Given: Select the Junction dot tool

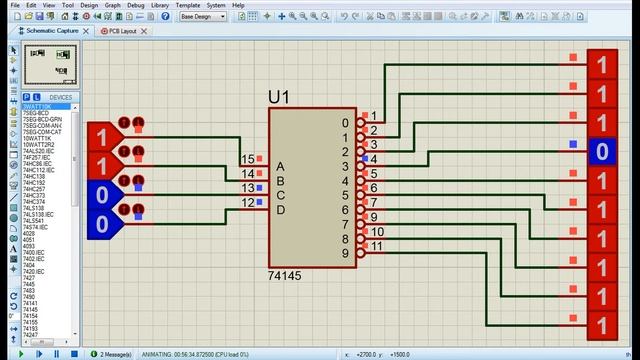Looking at the screenshot, I should coord(13,70).
